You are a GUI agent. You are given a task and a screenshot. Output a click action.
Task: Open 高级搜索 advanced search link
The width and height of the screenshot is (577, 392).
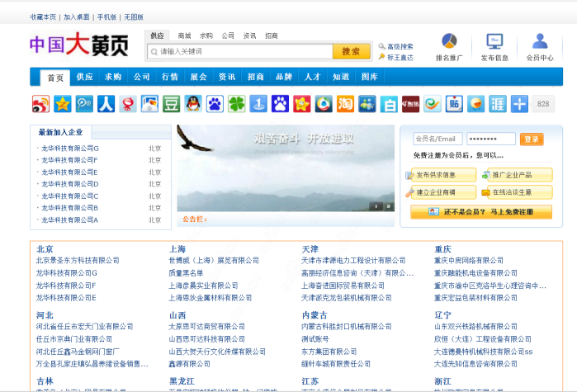click(400, 47)
